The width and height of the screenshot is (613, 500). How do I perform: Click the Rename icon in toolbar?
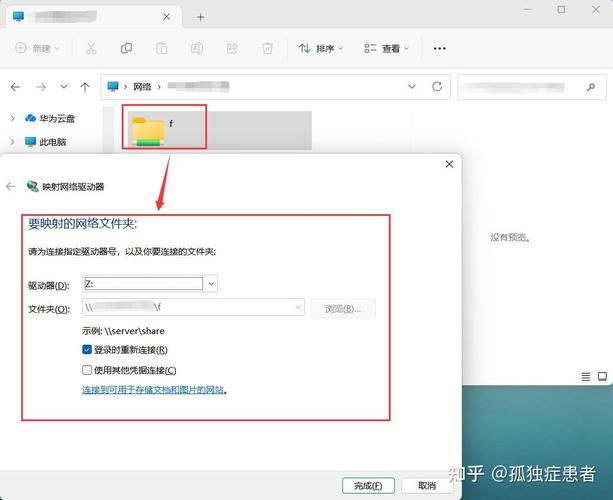(x=197, y=48)
